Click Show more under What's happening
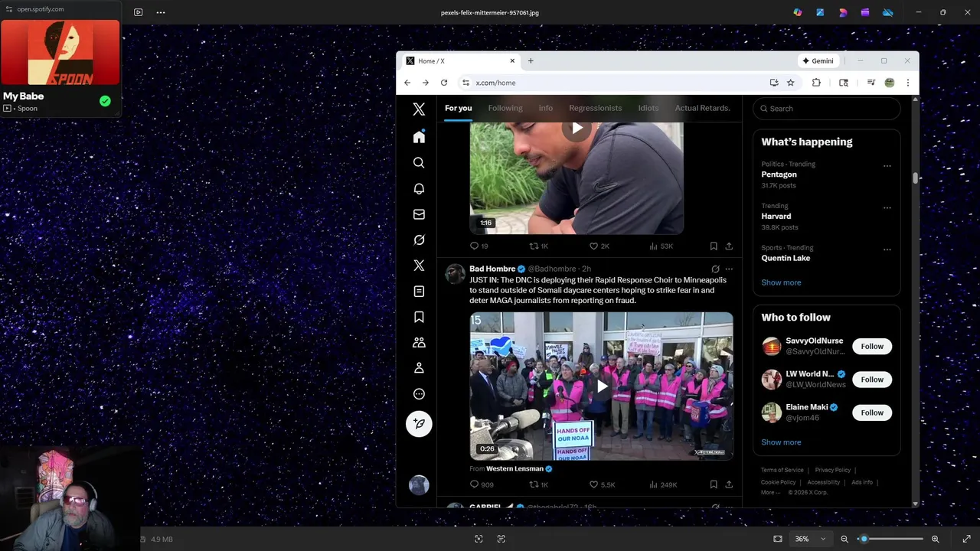 781,282
